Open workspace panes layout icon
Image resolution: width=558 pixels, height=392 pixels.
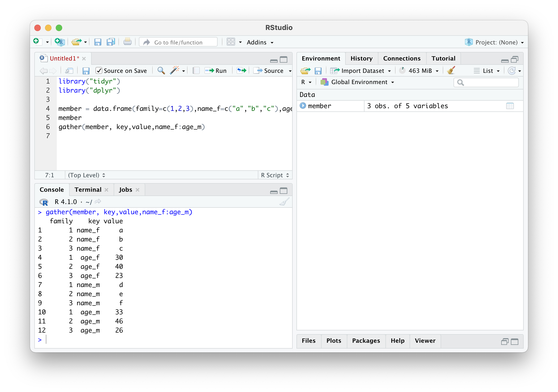(x=231, y=42)
